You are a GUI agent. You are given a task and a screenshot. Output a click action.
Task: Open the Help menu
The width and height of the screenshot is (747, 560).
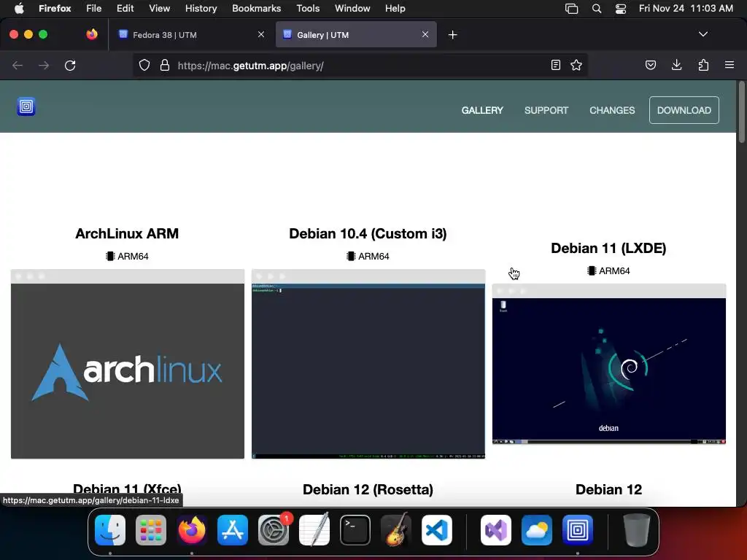(x=395, y=8)
